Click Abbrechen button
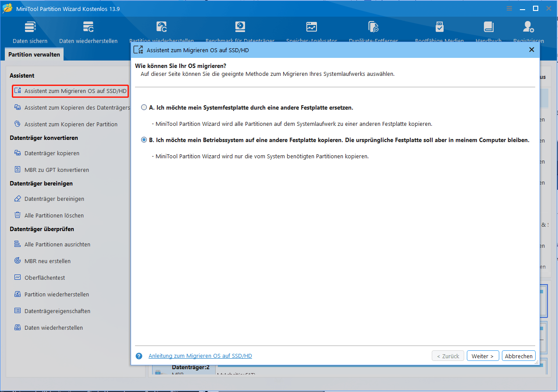Screen dimensions: 558x392 [519, 356]
